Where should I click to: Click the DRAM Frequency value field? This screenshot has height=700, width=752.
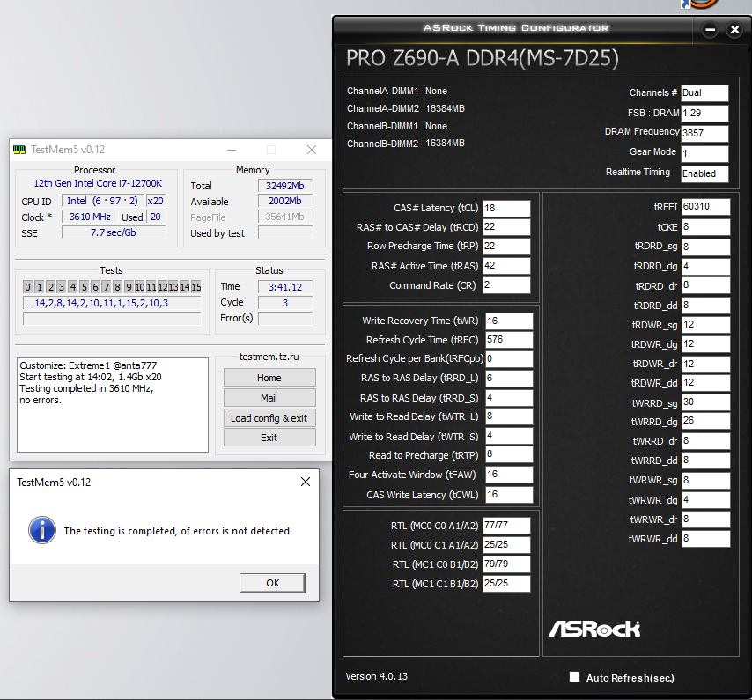pyautogui.click(x=704, y=133)
